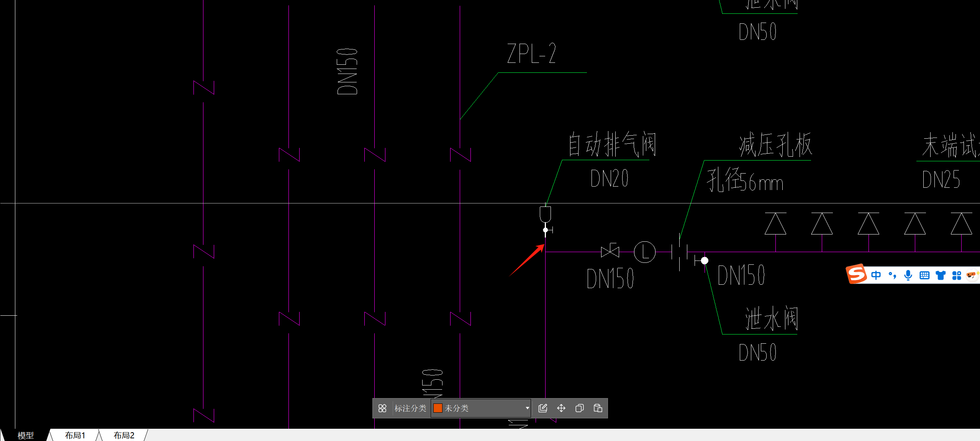
Task: Click the Sogou S logo icon
Action: [x=856, y=274]
